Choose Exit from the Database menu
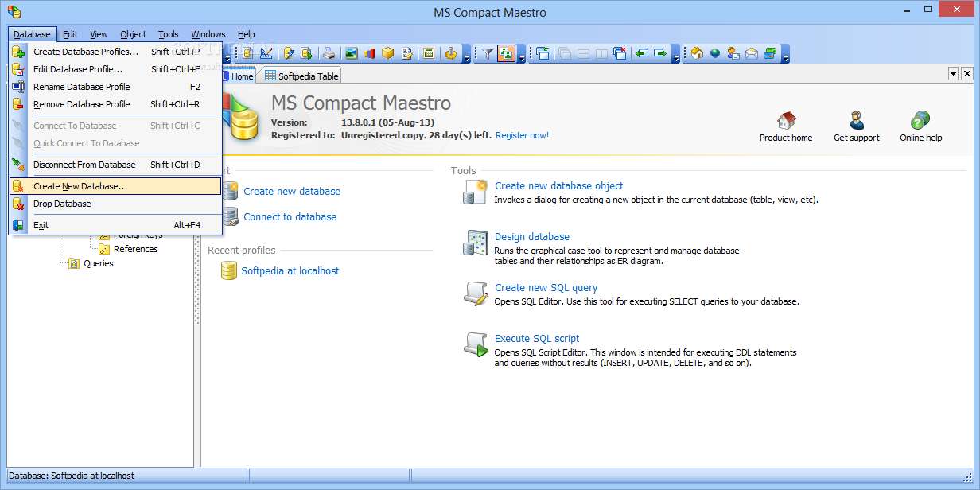 point(115,225)
